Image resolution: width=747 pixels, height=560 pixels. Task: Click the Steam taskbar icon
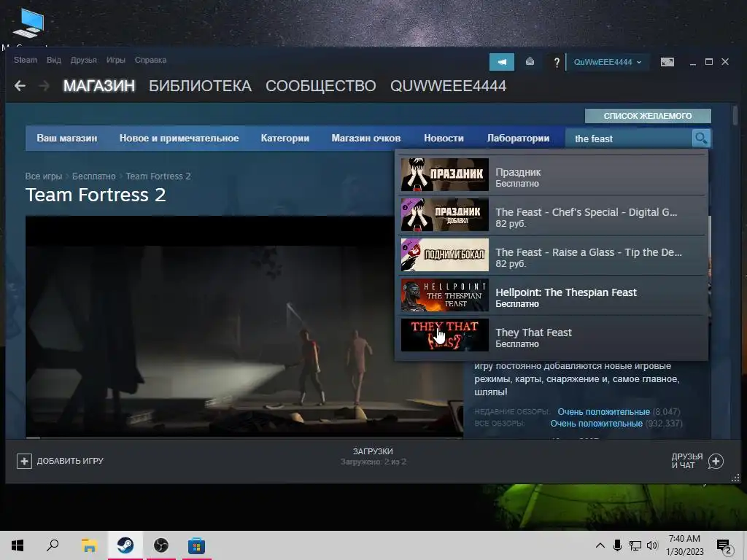pyautogui.click(x=125, y=545)
